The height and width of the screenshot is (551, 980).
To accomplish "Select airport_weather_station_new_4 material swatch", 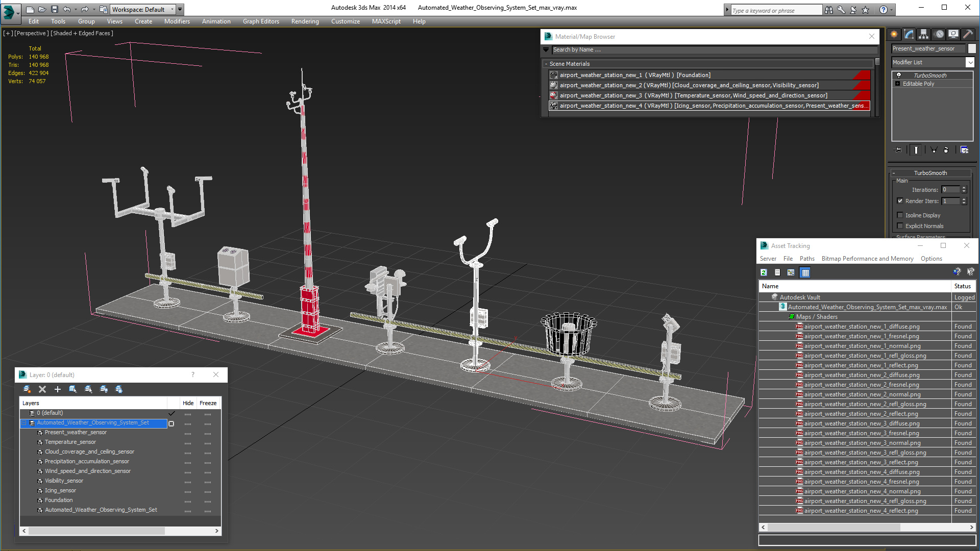I will click(553, 106).
